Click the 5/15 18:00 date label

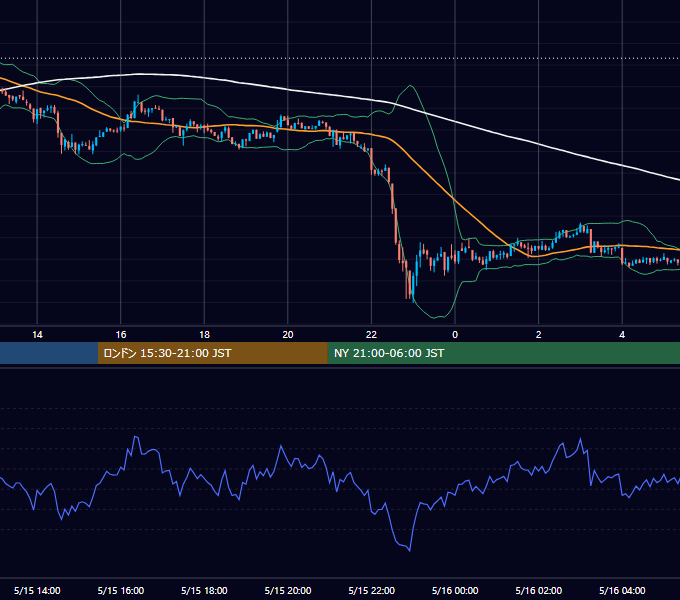pyautogui.click(x=204, y=590)
